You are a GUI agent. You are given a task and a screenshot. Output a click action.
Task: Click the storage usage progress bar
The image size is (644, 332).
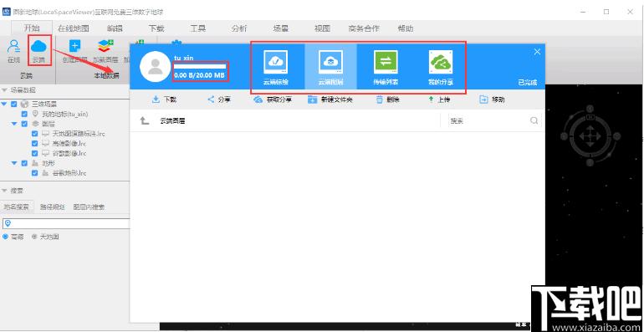click(x=200, y=67)
